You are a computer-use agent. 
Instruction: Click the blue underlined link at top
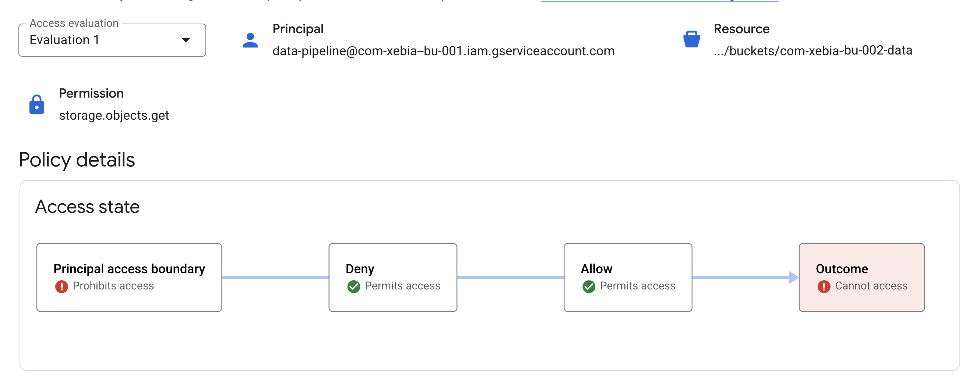(x=660, y=1)
